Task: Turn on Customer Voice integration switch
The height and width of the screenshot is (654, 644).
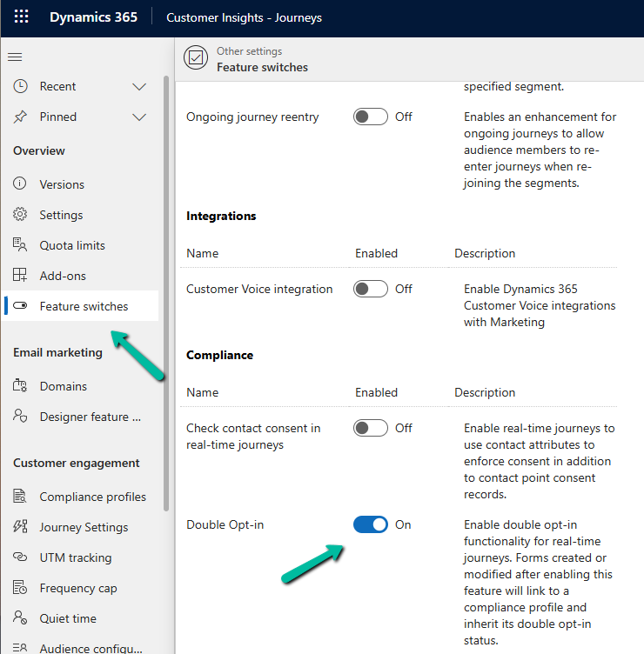Action: click(371, 289)
